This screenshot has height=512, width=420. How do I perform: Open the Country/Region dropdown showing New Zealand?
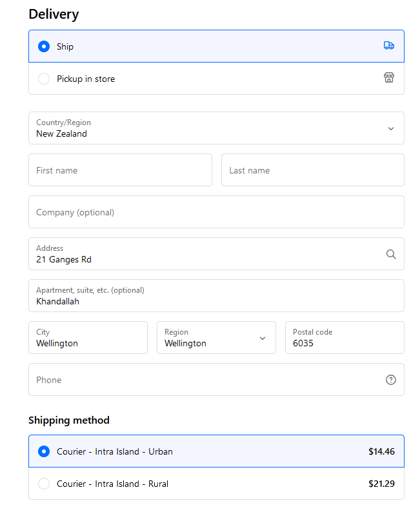coord(216,128)
